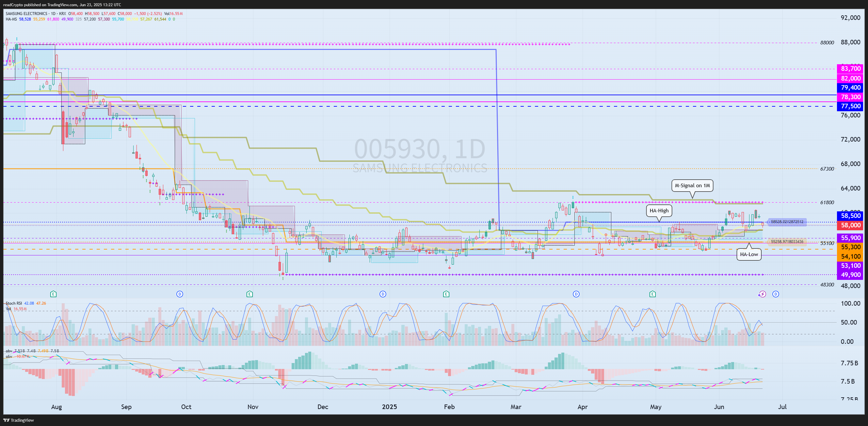Click the 58,000 red current price label

tap(850, 225)
